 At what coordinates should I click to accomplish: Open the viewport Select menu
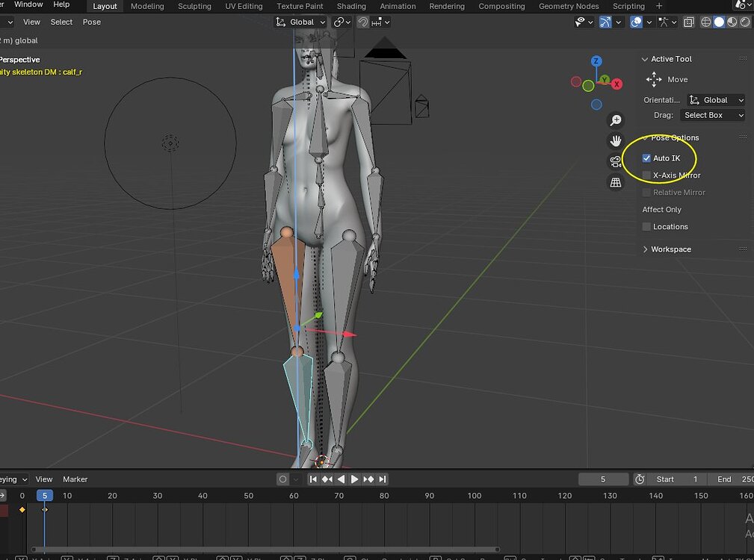61,22
